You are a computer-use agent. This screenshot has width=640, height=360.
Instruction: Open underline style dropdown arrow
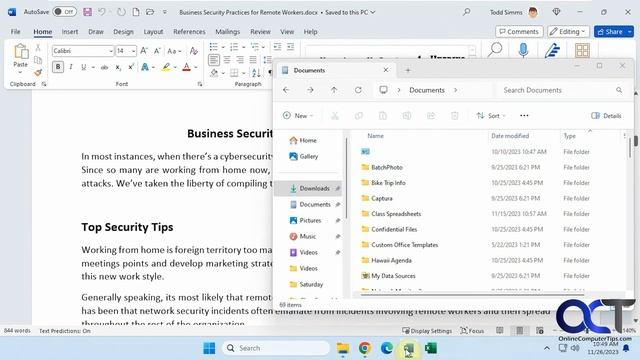[x=93, y=67]
